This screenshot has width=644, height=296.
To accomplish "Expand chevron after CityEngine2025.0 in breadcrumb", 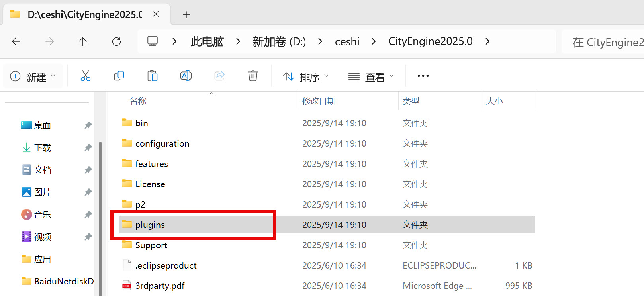I will click(487, 41).
